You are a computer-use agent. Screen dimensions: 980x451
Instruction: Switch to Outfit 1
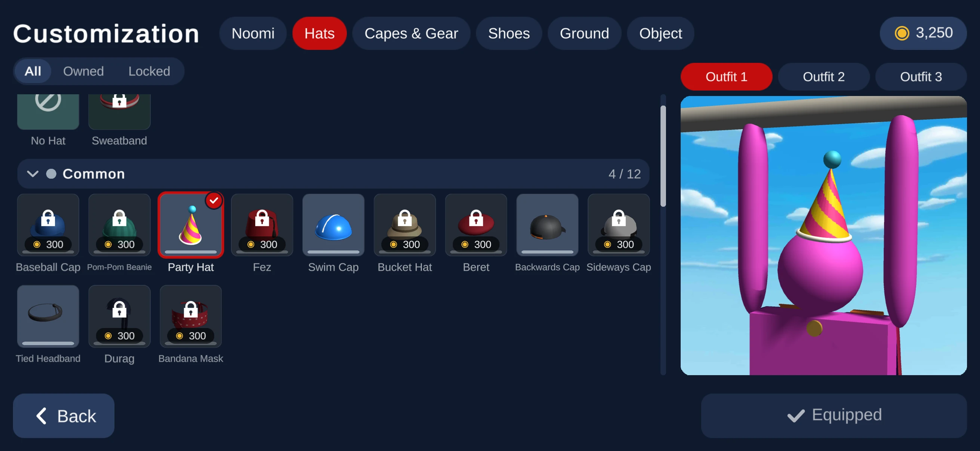pyautogui.click(x=726, y=77)
